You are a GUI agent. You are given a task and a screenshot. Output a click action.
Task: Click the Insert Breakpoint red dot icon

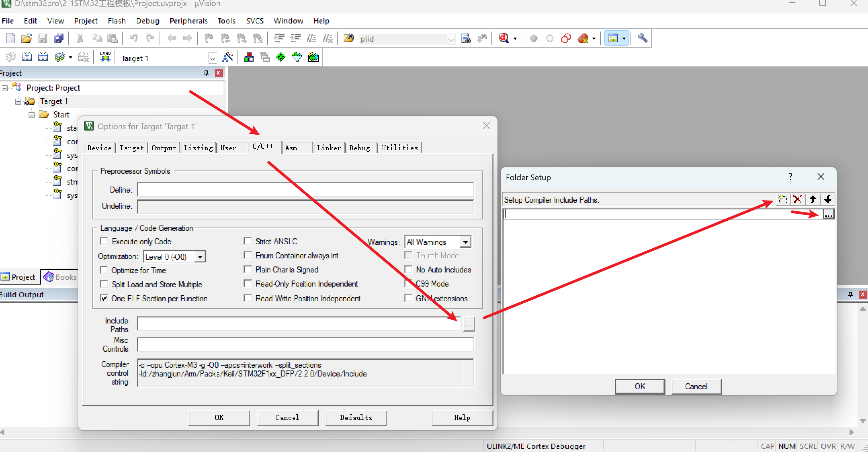click(533, 38)
